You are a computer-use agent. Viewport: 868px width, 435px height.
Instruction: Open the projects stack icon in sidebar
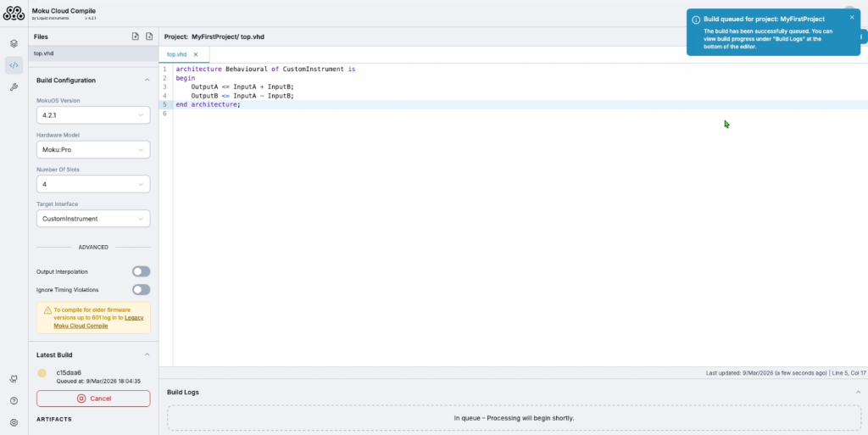point(14,44)
